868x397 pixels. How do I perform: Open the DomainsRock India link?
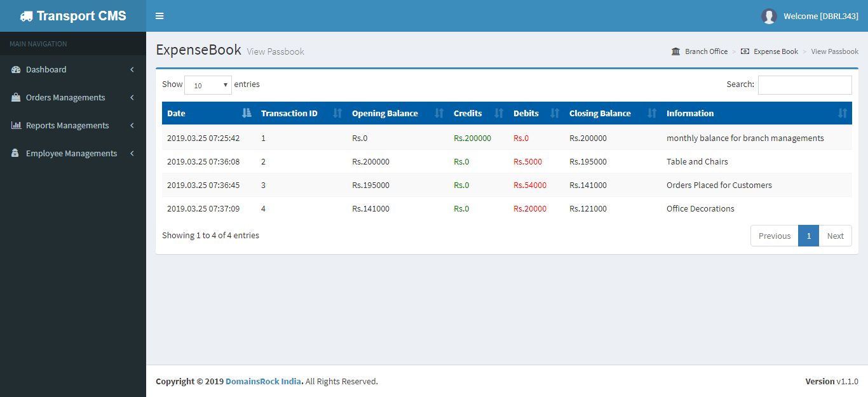263,382
